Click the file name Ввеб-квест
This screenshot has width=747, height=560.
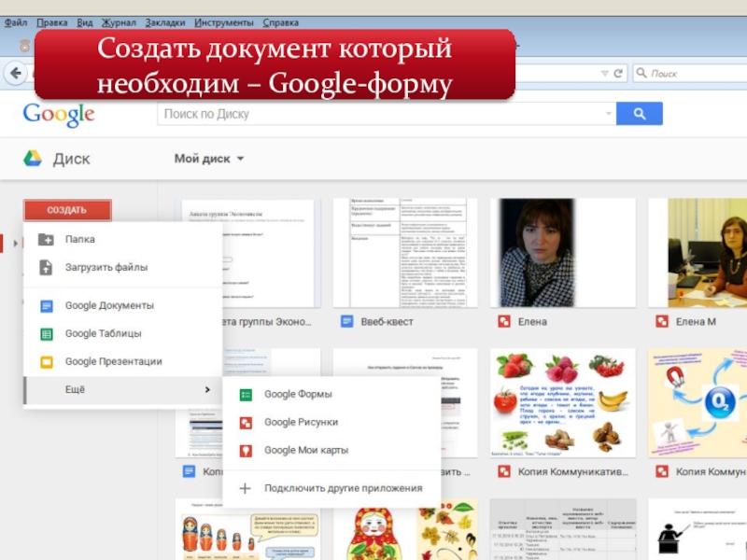coord(387,322)
